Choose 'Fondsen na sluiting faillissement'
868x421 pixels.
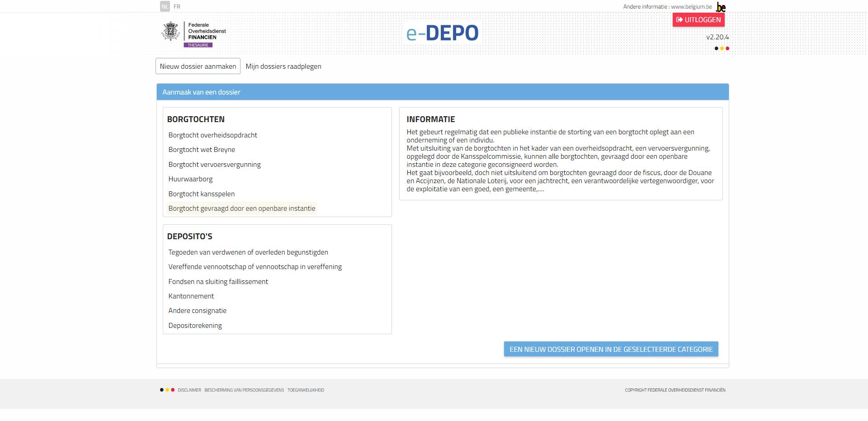(218, 281)
